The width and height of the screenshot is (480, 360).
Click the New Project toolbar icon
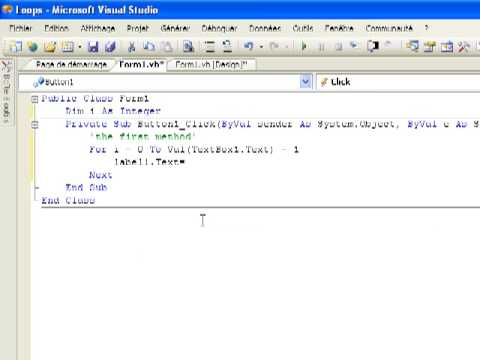[15, 47]
